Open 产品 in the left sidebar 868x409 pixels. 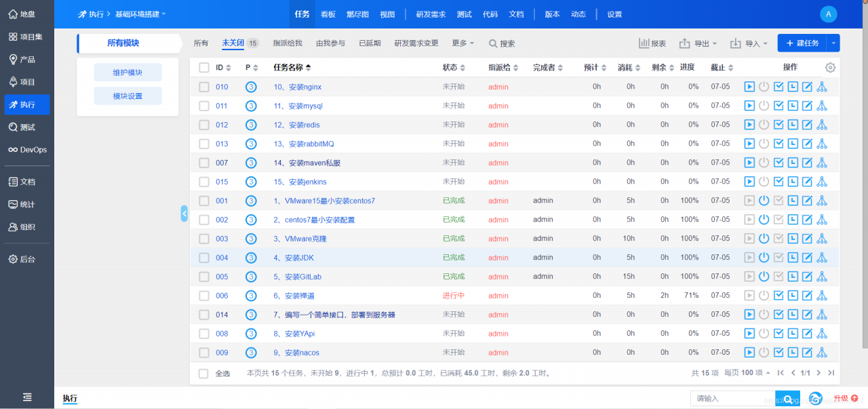tap(27, 60)
